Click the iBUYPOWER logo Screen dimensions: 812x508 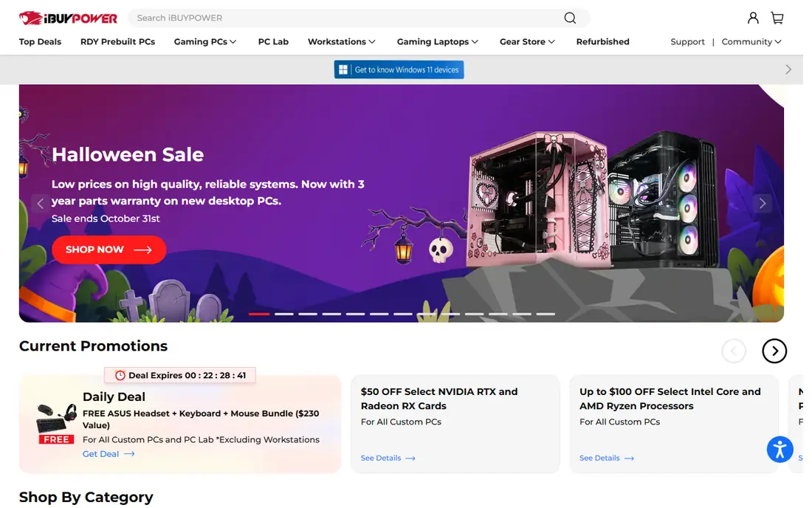tap(69, 18)
